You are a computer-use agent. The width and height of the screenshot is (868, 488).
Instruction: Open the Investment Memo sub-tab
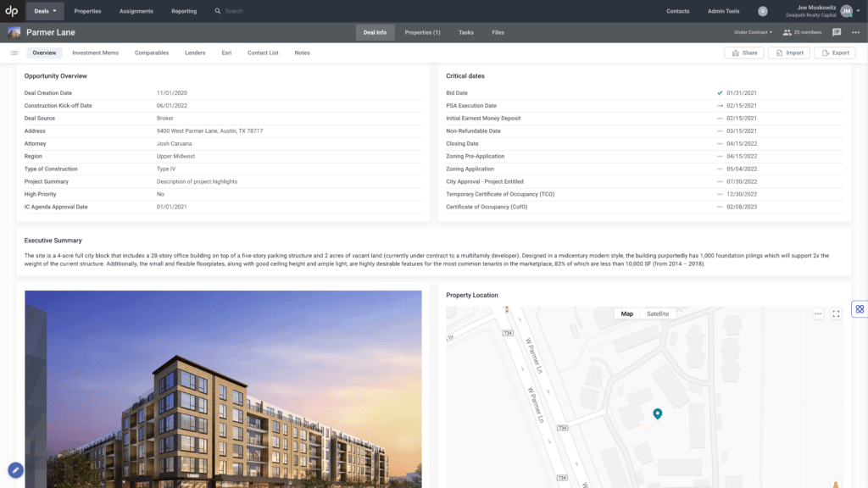coord(95,53)
